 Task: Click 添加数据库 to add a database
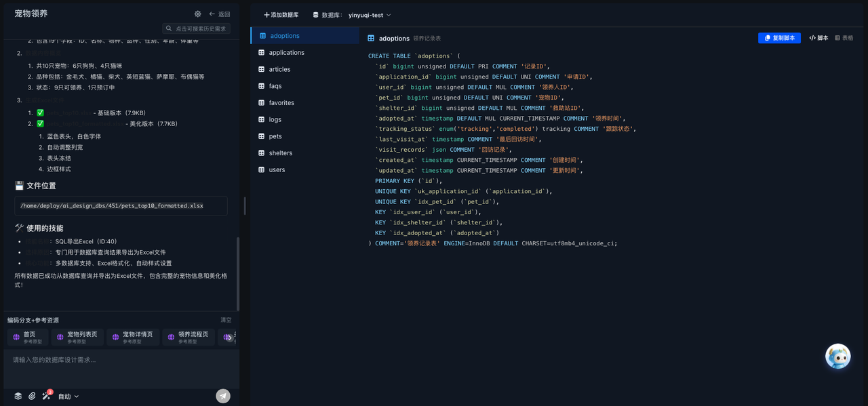[x=281, y=15]
